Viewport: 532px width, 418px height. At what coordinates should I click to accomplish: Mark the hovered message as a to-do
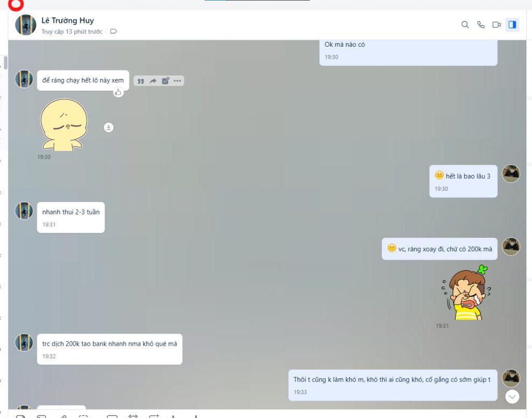pyautogui.click(x=165, y=81)
